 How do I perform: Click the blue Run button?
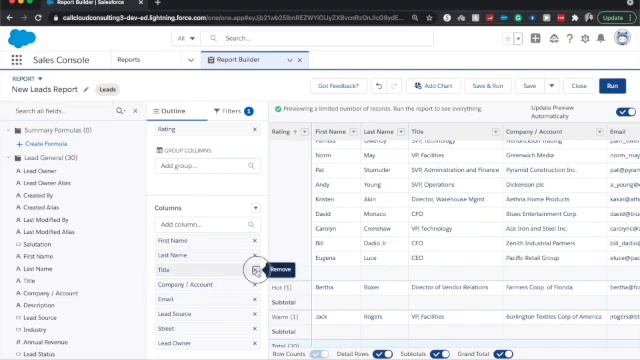pos(612,86)
